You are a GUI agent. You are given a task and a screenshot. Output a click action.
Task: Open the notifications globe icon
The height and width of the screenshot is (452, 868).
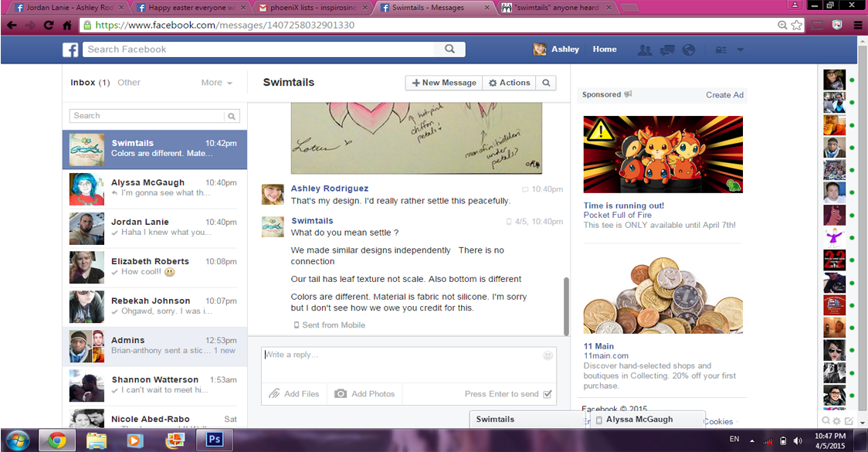(688, 49)
